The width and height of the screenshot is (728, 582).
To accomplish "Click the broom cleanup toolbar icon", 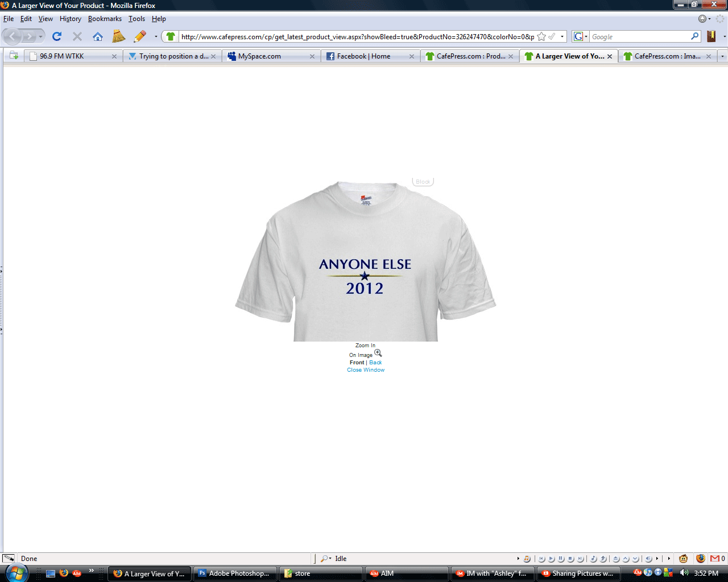I will (x=118, y=36).
